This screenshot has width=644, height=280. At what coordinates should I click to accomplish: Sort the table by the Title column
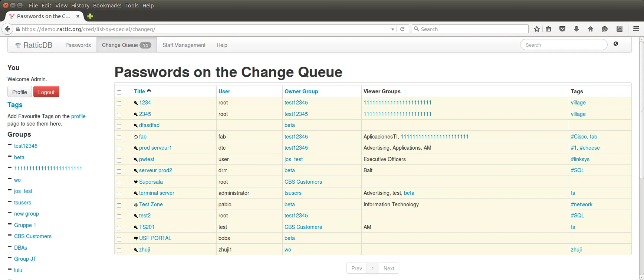139,91
